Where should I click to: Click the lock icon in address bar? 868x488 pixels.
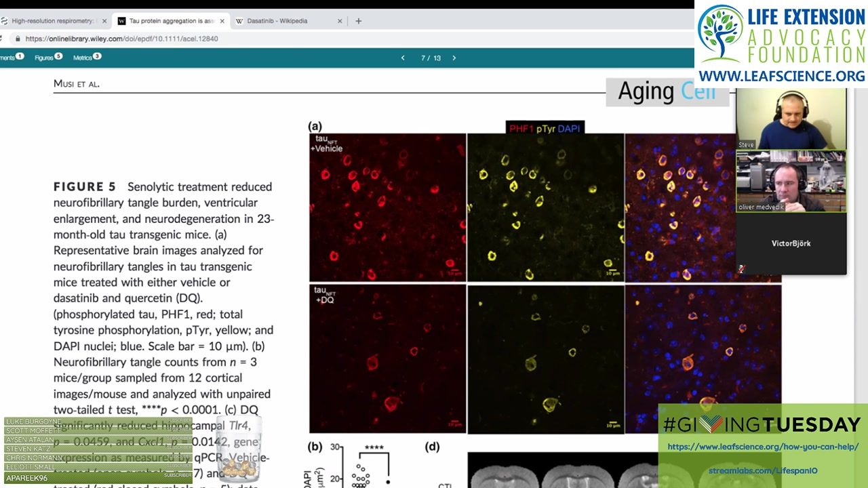pyautogui.click(x=19, y=39)
